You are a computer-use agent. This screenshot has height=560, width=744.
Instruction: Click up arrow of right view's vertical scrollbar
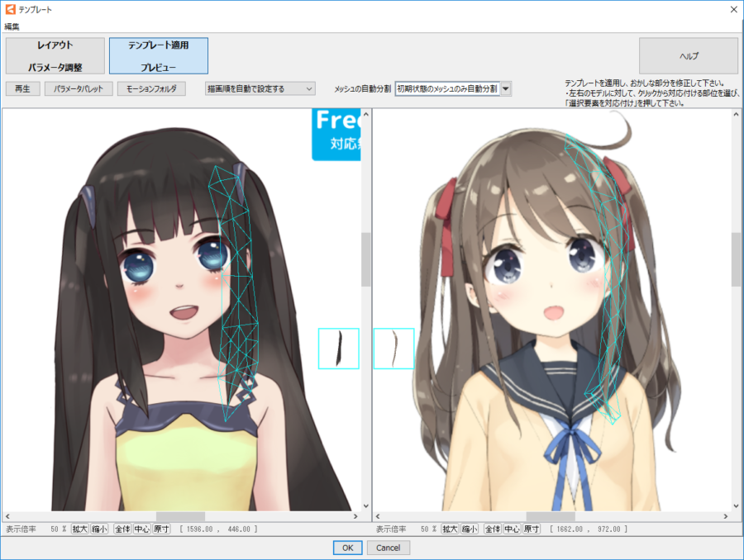click(x=736, y=114)
